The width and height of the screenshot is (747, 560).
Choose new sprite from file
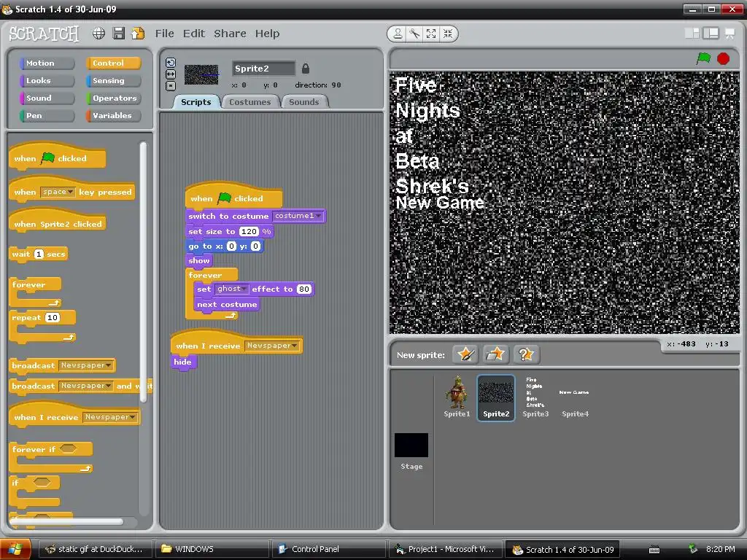[495, 354]
